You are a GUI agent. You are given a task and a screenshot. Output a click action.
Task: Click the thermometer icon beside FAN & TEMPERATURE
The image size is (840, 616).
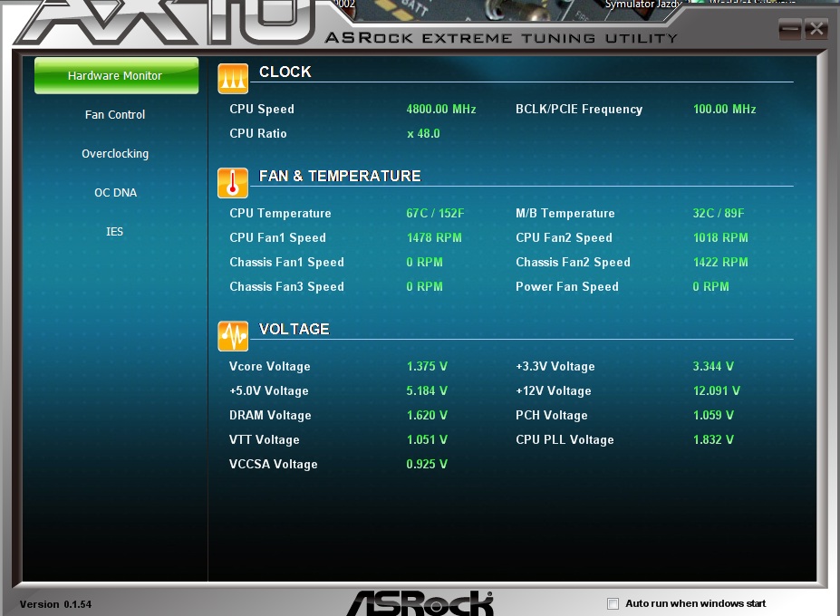(x=233, y=183)
